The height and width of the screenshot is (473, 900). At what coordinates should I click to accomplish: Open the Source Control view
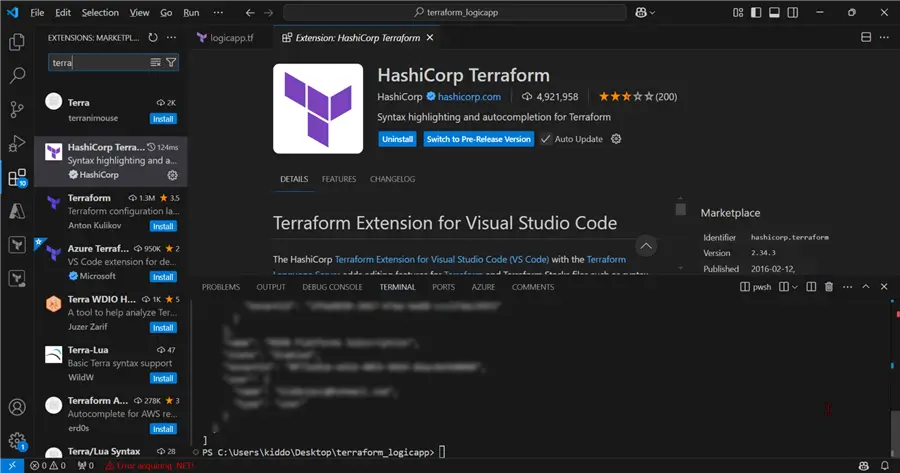tap(17, 109)
